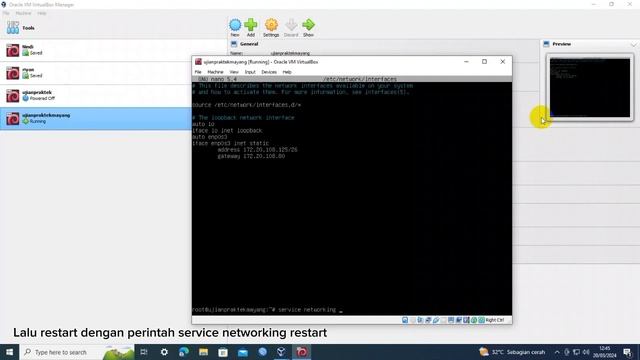This screenshot has height=360, width=640.
Task: Click the display status icon in VM status bar
Action: pyautogui.click(x=451, y=320)
